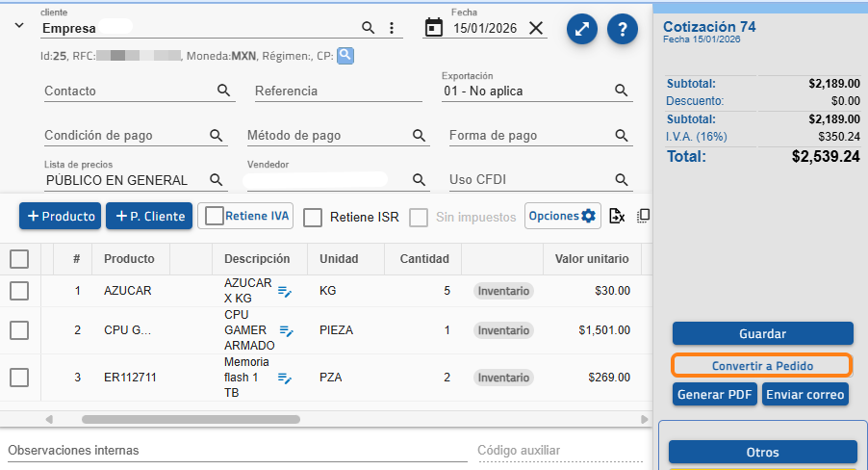Viewport: 868px width, 470px height.
Task: Import products from Excel file icon
Action: (617, 216)
